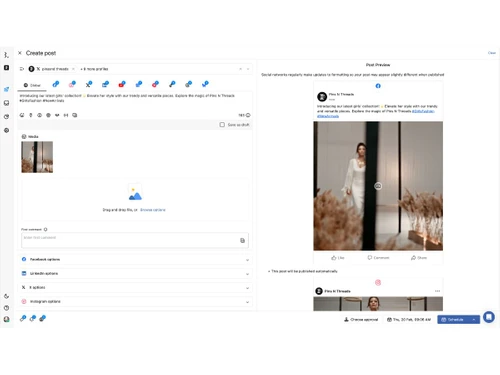Click Comment in Facebook preview
The height and width of the screenshot is (375, 500).
coord(378,258)
